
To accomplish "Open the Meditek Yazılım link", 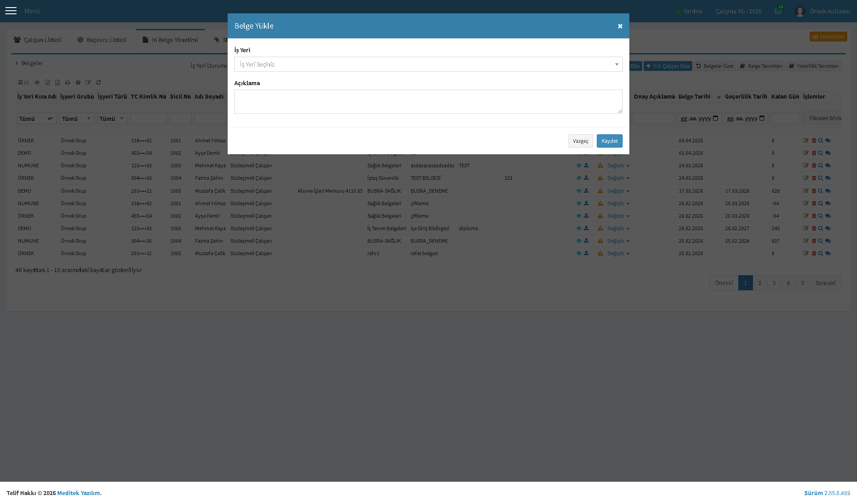I will click(79, 493).
